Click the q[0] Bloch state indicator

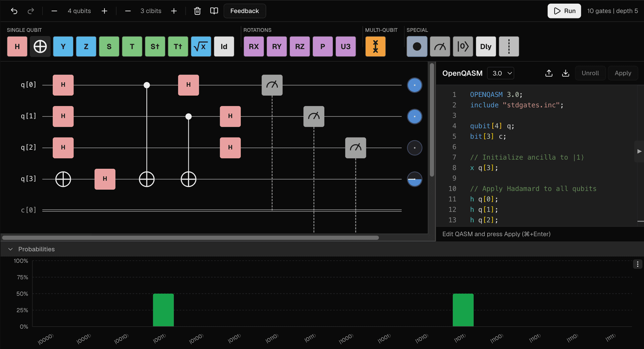415,85
